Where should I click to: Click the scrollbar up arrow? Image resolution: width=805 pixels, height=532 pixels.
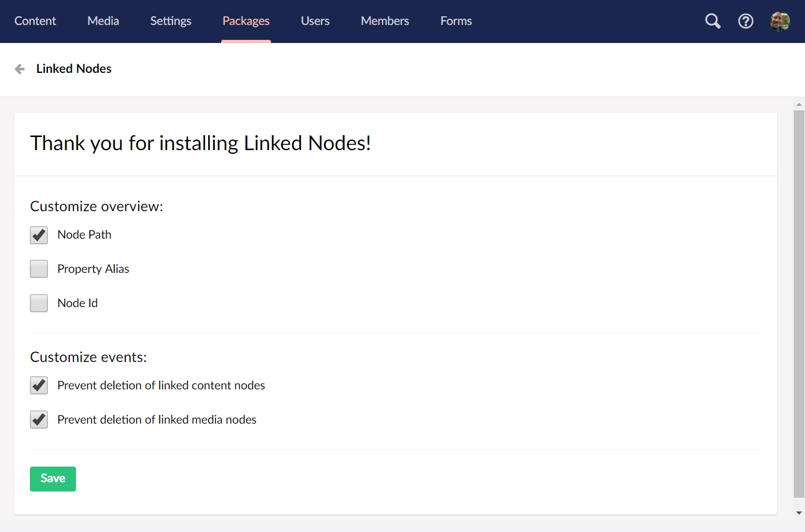pyautogui.click(x=799, y=103)
